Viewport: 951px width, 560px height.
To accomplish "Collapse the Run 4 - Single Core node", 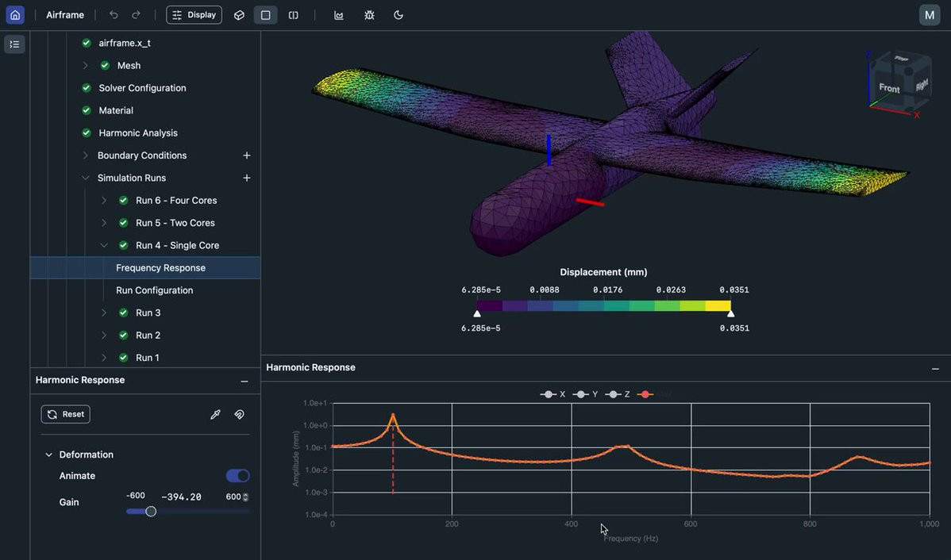I will tap(104, 246).
